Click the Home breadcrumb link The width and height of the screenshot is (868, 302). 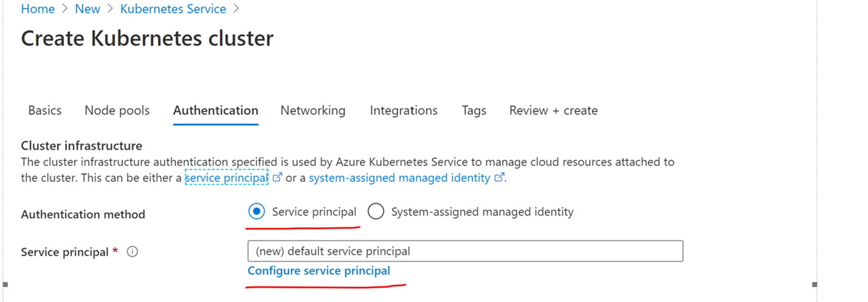pyautogui.click(x=38, y=9)
